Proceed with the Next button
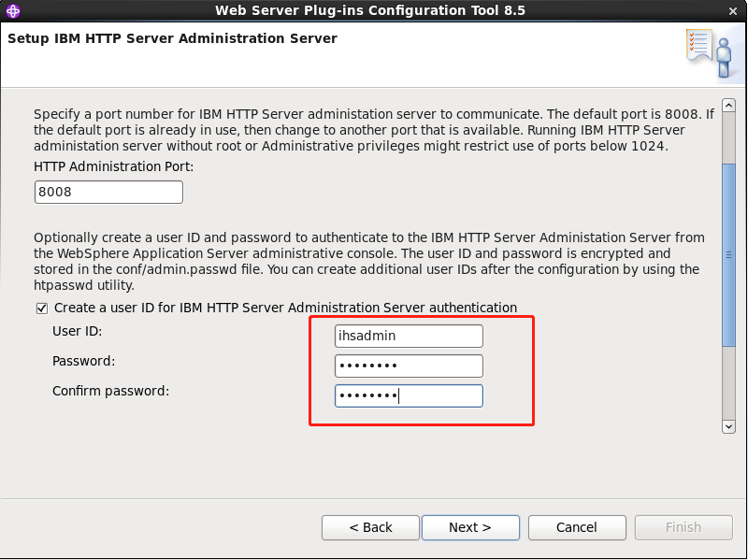This screenshot has width=748, height=560. (x=470, y=527)
